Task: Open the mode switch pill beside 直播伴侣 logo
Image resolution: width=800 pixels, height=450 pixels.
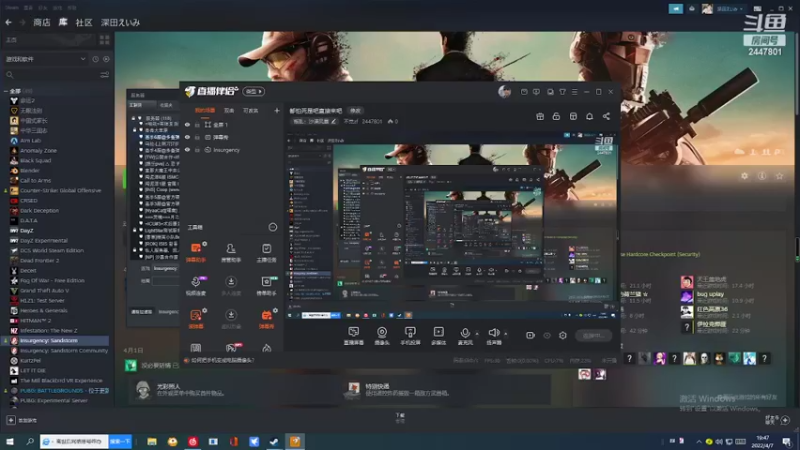Action: tap(254, 91)
